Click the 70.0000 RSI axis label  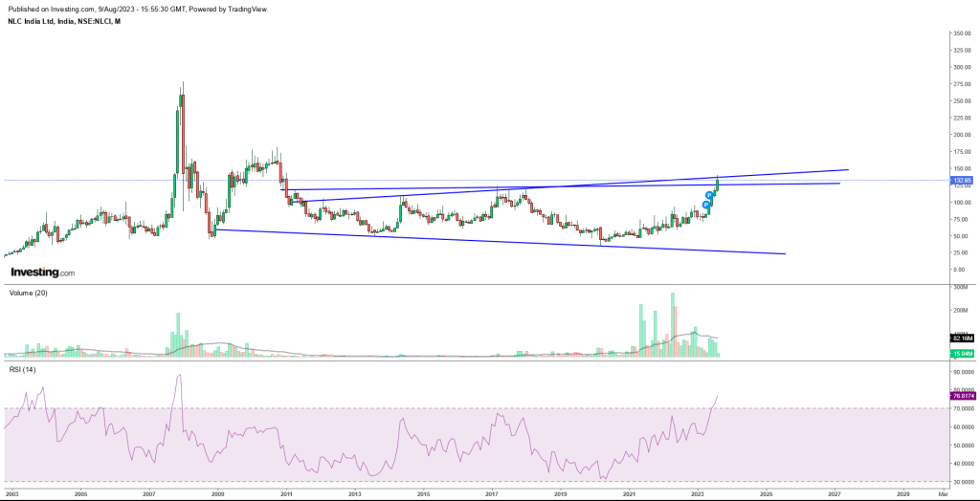pos(963,408)
